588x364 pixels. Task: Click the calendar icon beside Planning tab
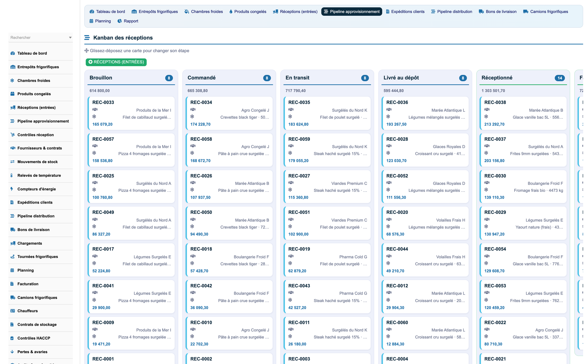91,21
